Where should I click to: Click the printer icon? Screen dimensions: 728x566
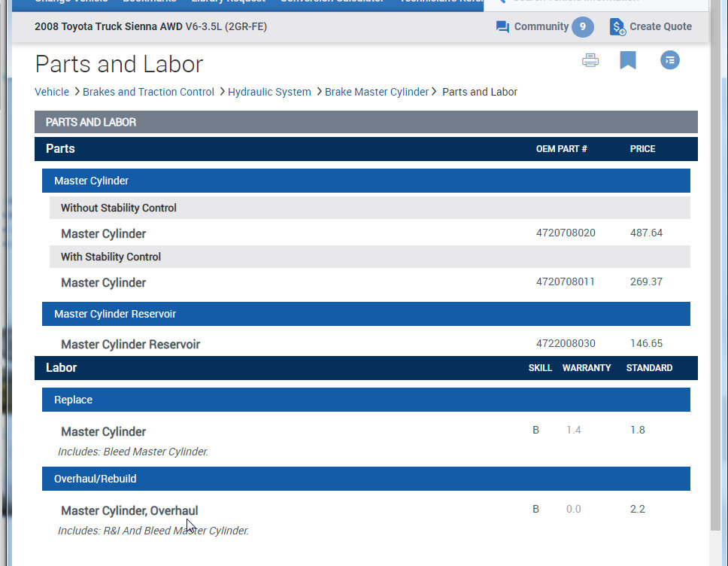(x=590, y=60)
